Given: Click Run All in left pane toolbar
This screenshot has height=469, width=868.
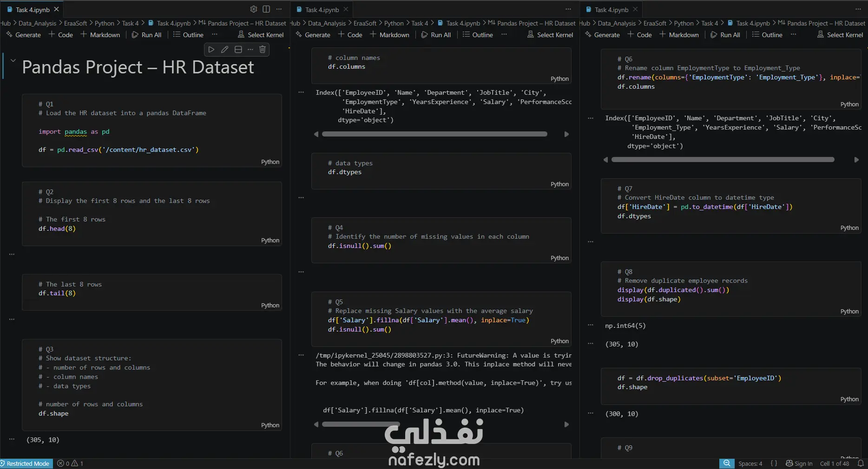Looking at the screenshot, I should [147, 35].
